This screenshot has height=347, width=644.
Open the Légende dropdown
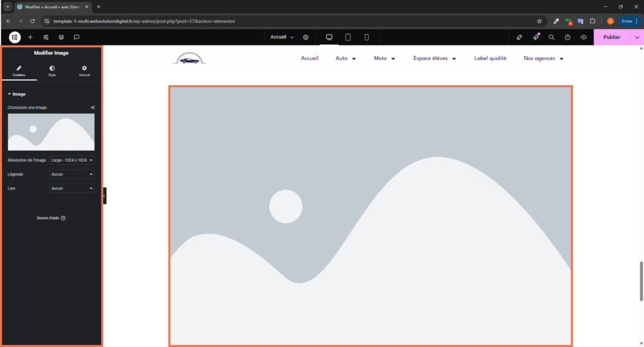click(72, 174)
